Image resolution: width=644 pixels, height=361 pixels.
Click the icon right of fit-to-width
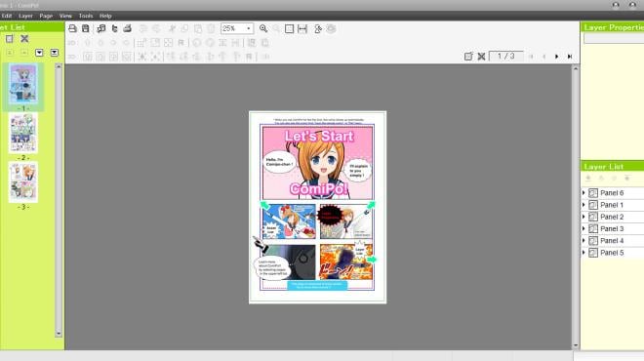(x=318, y=28)
